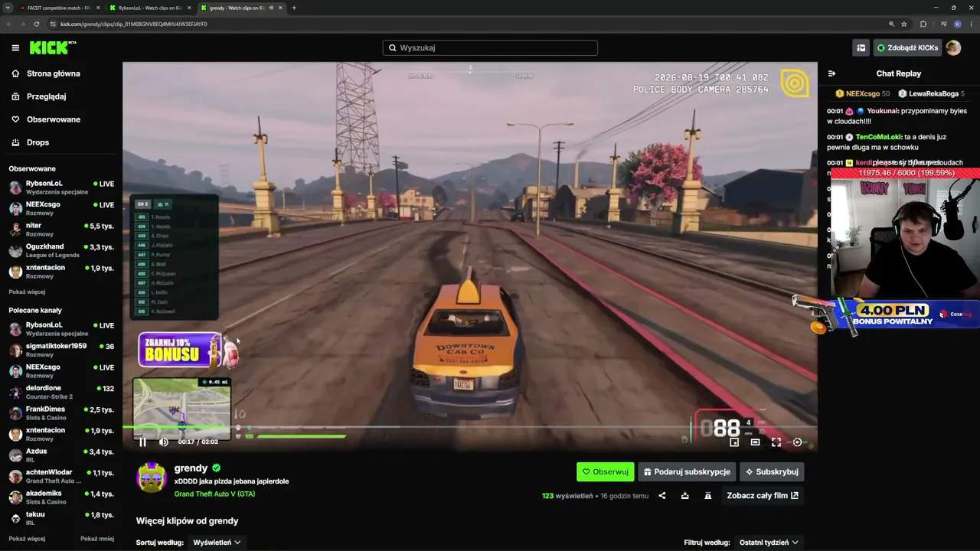The width and height of the screenshot is (980, 551).
Task: Close the FACEIT browser tab
Action: [97, 8]
